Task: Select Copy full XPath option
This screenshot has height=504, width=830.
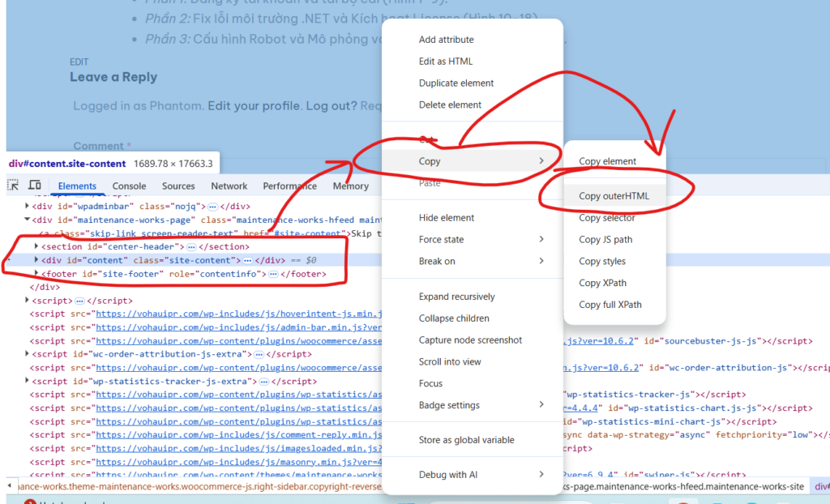Action: 610,305
